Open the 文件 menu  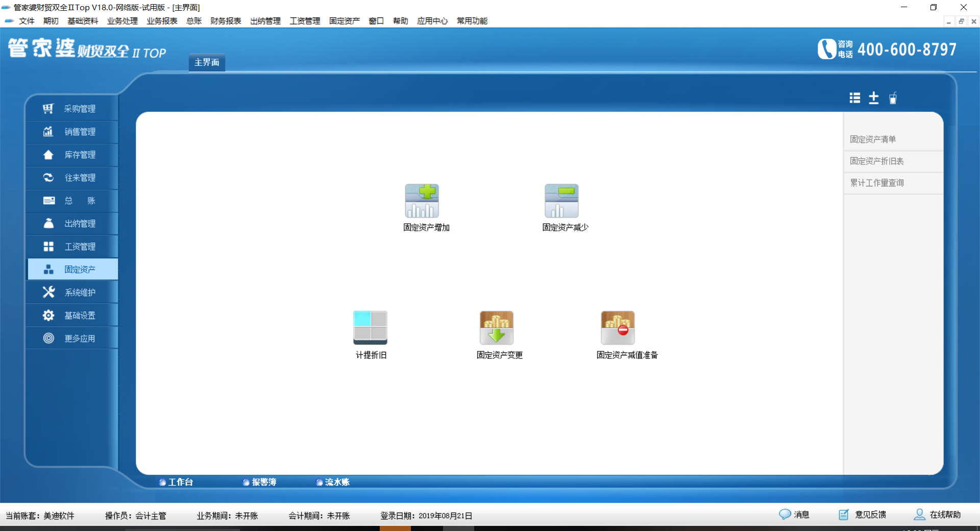pyautogui.click(x=27, y=21)
